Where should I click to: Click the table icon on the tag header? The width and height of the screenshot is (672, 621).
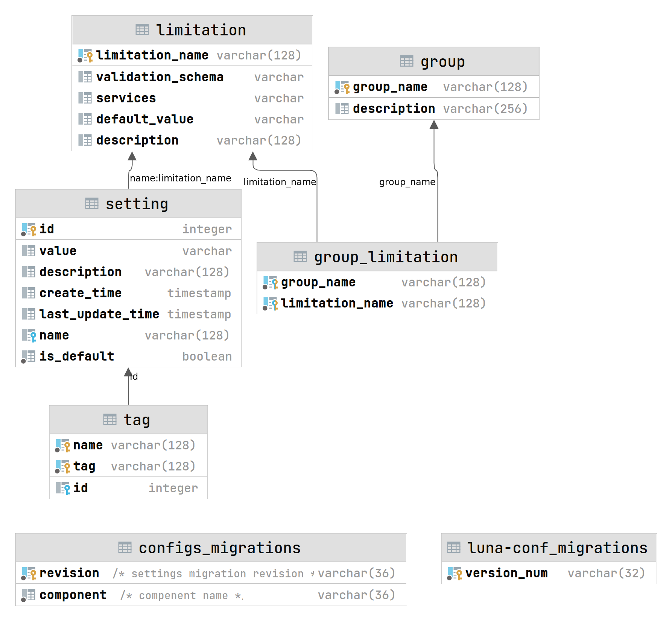(109, 419)
